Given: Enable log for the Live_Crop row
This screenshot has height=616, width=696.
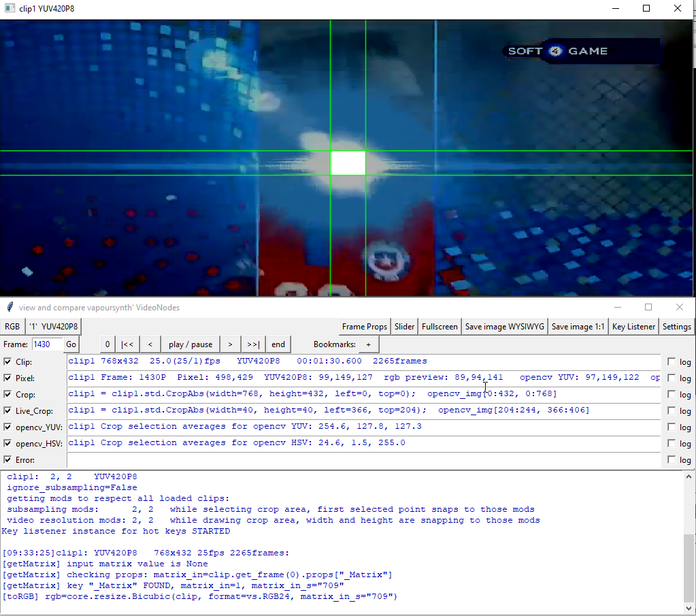Looking at the screenshot, I should pos(672,411).
